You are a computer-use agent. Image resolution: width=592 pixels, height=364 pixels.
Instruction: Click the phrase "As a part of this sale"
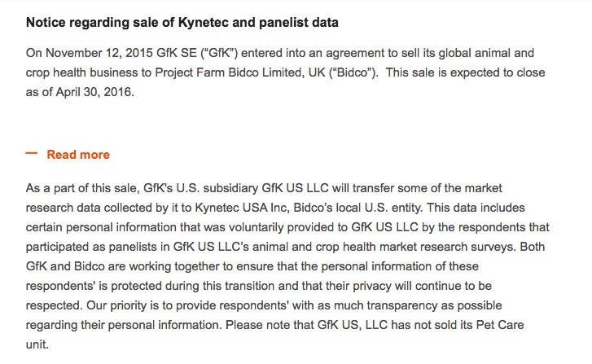click(x=82, y=186)
